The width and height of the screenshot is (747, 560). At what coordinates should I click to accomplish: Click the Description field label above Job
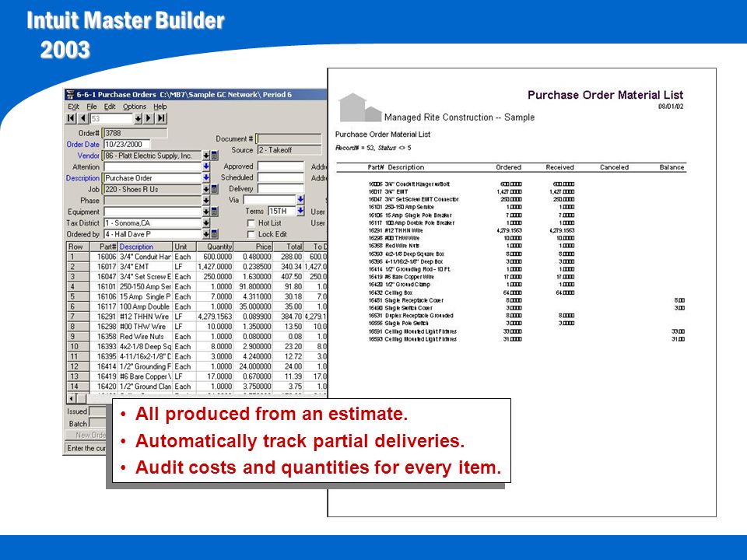pos(82,178)
